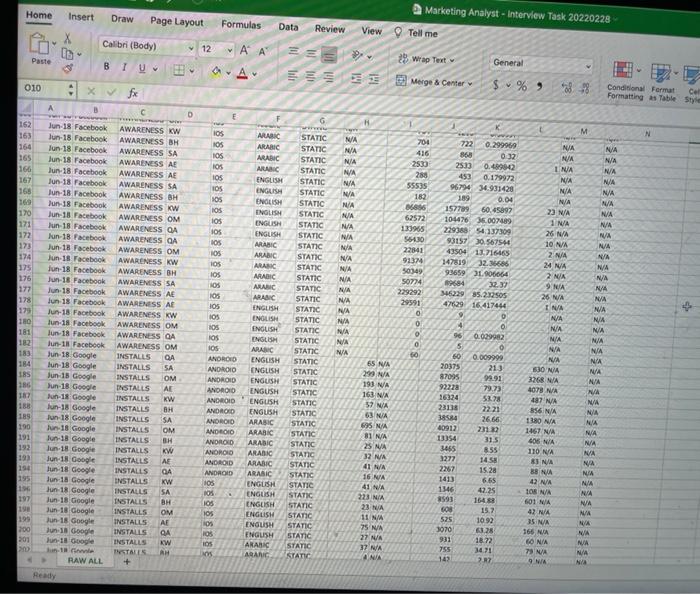Open the Draw ribbon tab
Image resolution: width=700 pixels, height=594 pixels.
122,19
